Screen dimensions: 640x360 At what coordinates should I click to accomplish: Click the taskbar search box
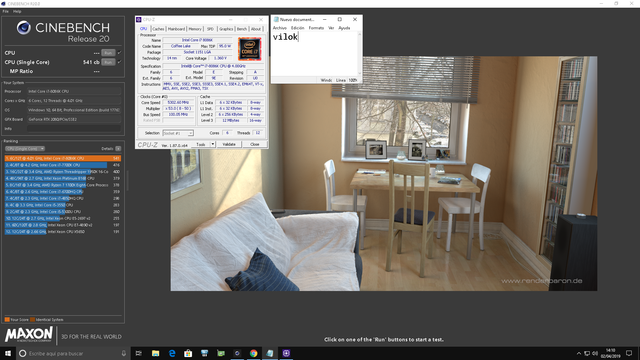click(x=73, y=353)
